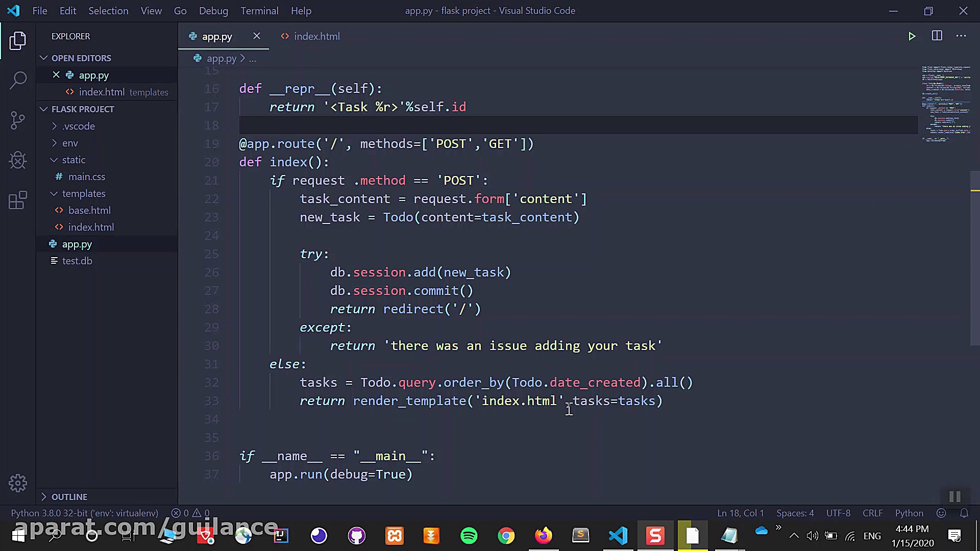This screenshot has height=551, width=980.
Task: Click the Split Editor icon
Action: pyautogui.click(x=937, y=36)
